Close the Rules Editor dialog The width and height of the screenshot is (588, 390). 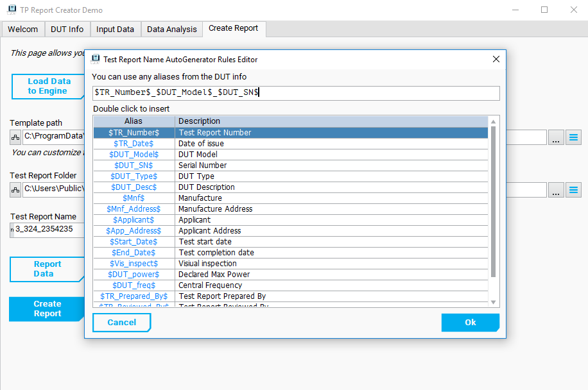[x=496, y=59]
